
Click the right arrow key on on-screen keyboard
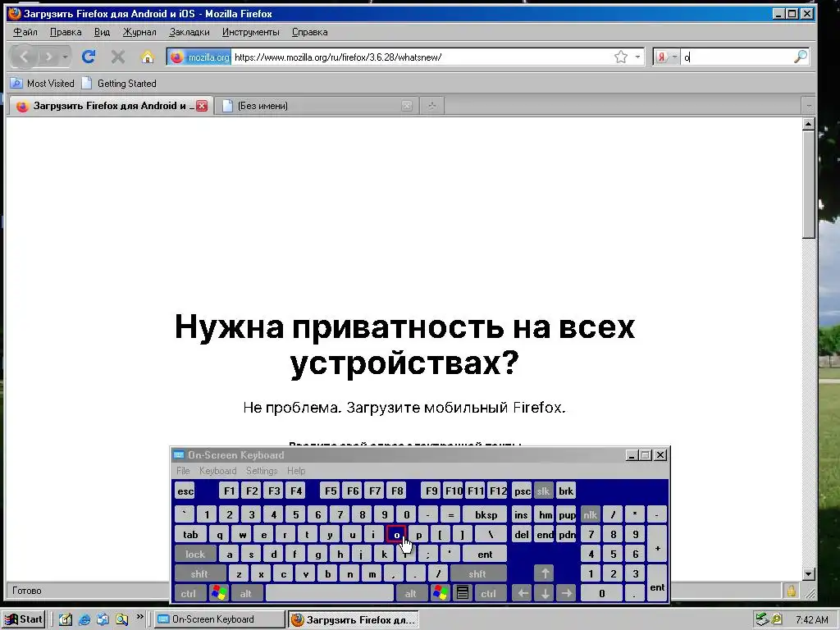click(566, 594)
